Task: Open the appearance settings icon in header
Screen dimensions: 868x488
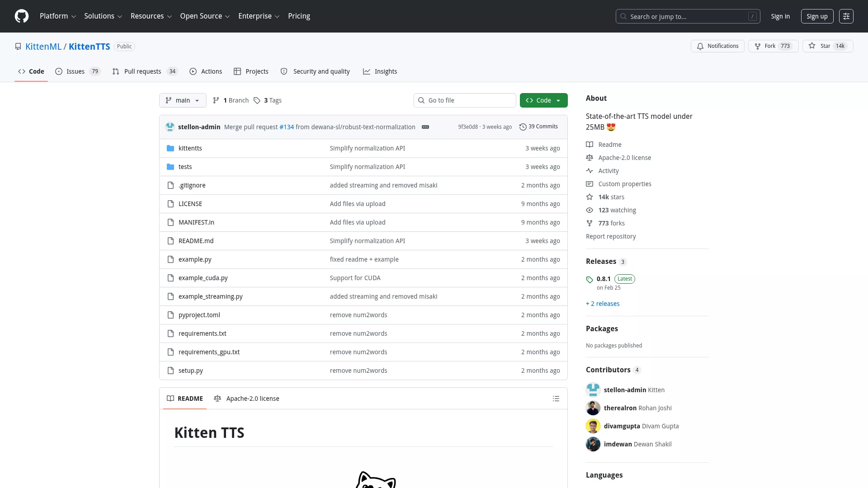Action: coord(846,16)
